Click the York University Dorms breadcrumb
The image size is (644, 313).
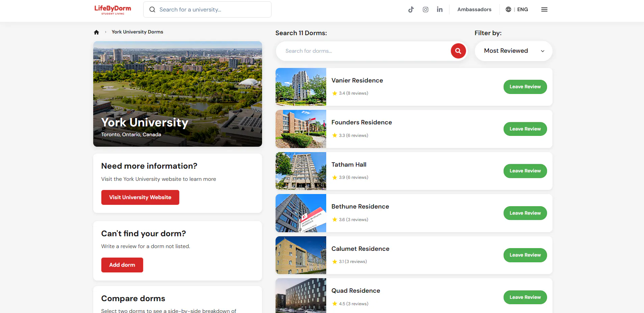(x=137, y=32)
